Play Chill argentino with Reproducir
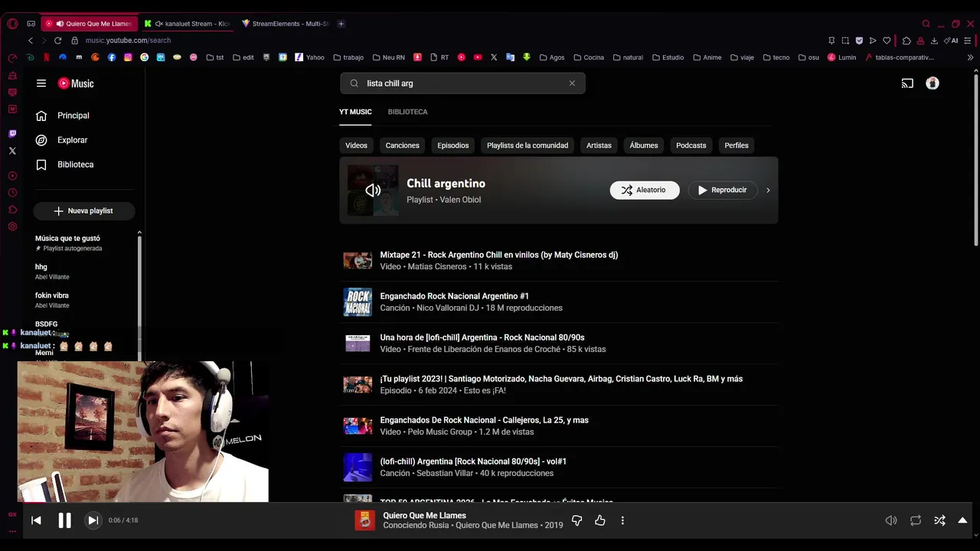 (x=723, y=190)
